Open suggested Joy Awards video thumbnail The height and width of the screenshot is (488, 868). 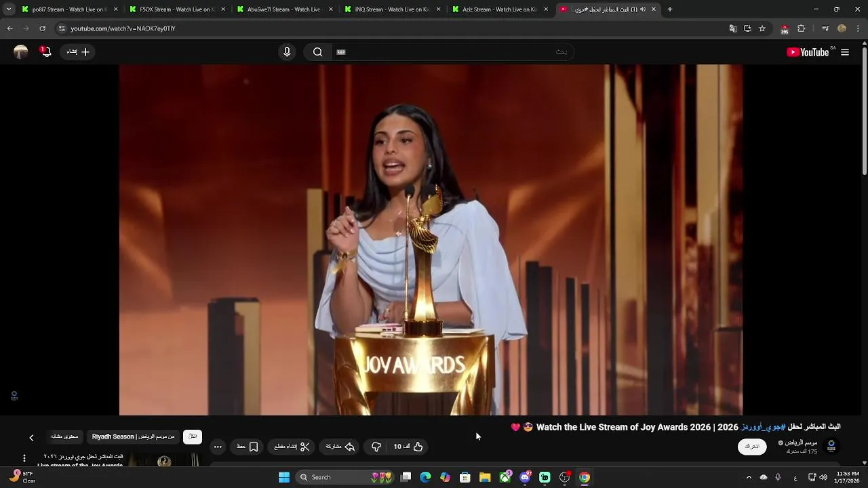click(164, 460)
